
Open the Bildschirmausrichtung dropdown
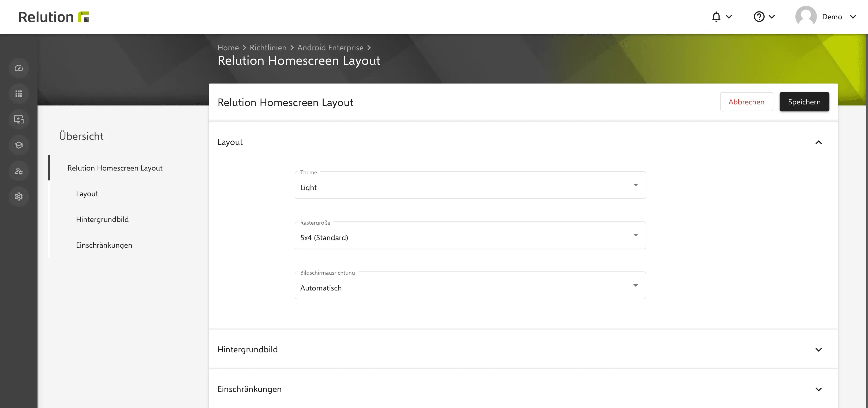pyautogui.click(x=470, y=285)
